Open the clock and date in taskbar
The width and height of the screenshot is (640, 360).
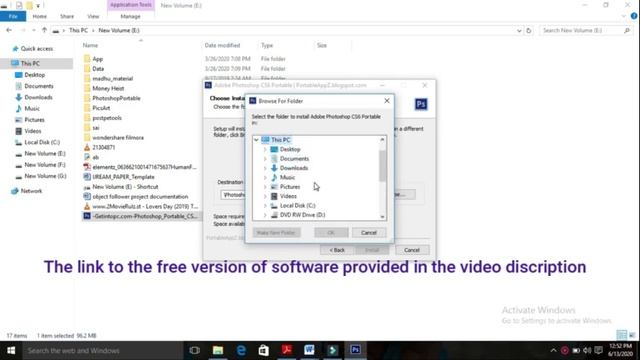[620, 350]
